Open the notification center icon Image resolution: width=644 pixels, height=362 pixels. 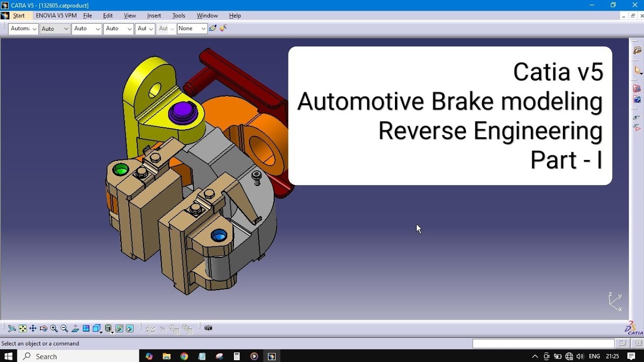[631, 356]
